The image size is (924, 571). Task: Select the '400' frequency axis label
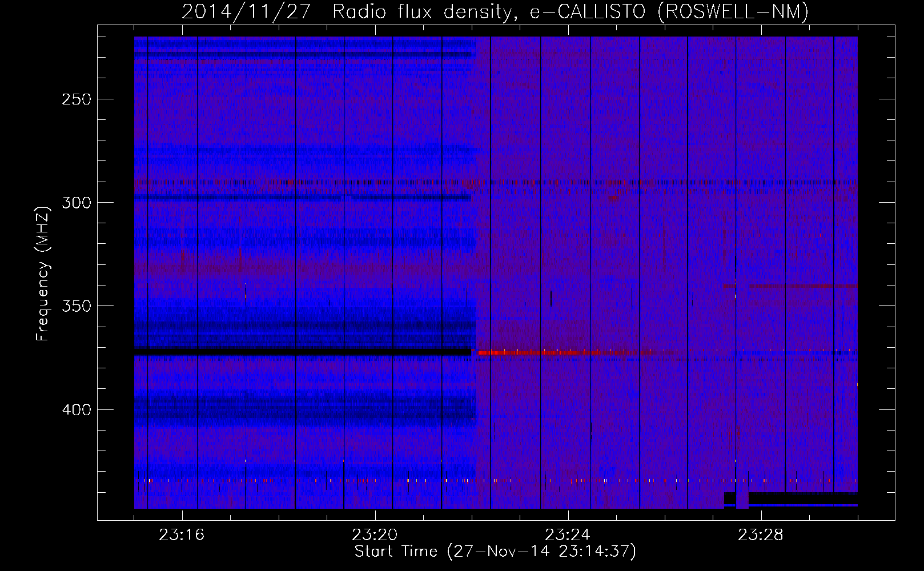[76, 410]
